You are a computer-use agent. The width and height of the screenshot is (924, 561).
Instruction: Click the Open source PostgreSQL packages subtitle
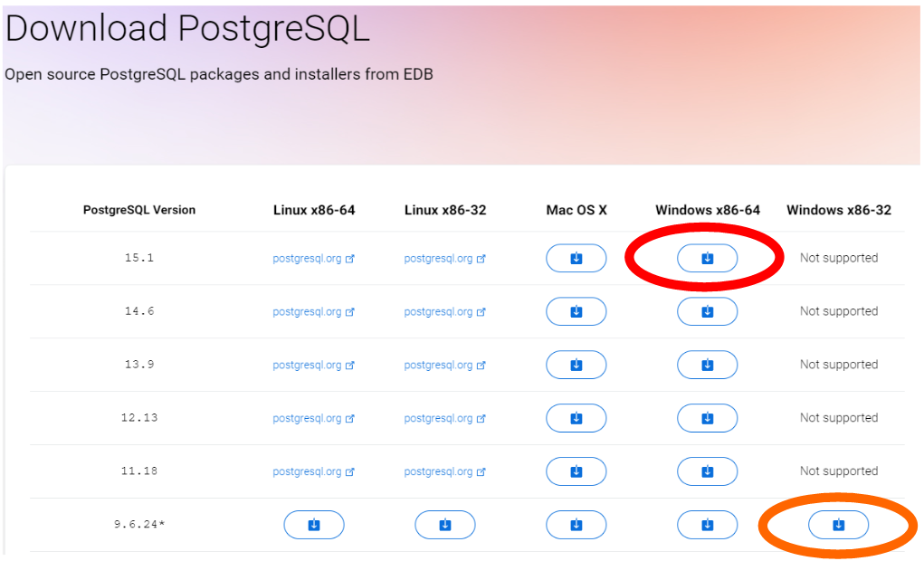[219, 74]
